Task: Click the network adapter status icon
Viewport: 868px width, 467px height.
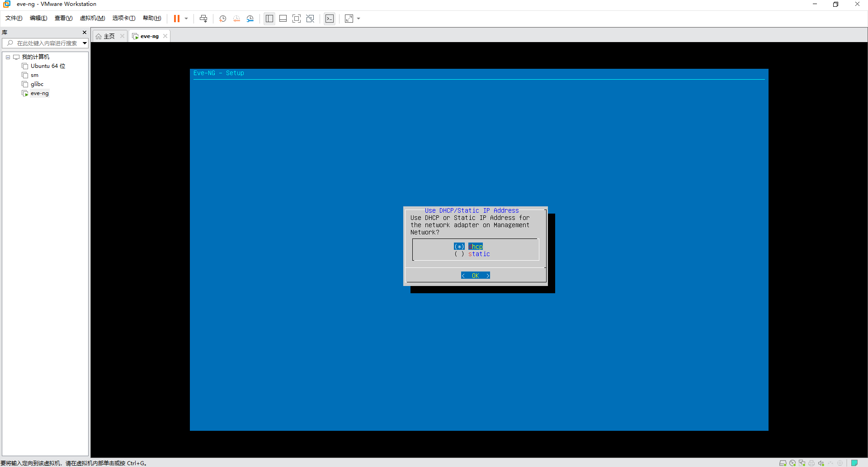Action: (802, 463)
